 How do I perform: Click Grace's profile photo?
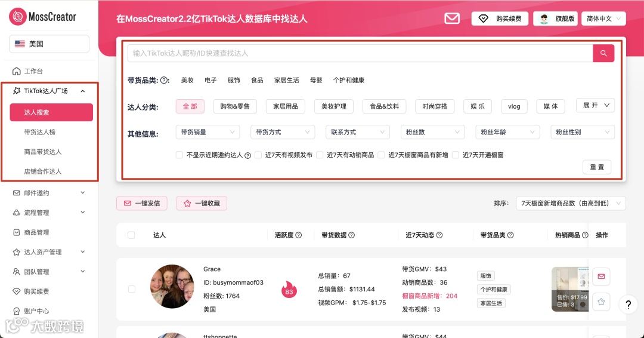172,287
